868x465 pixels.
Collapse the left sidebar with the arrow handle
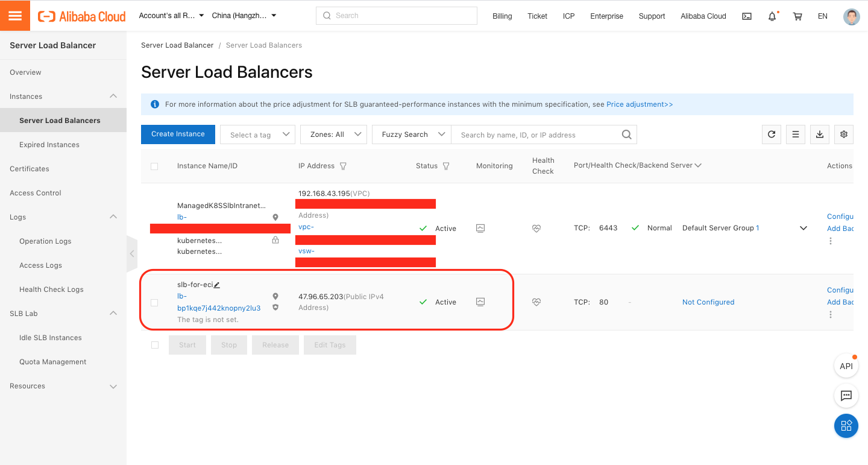click(x=132, y=253)
